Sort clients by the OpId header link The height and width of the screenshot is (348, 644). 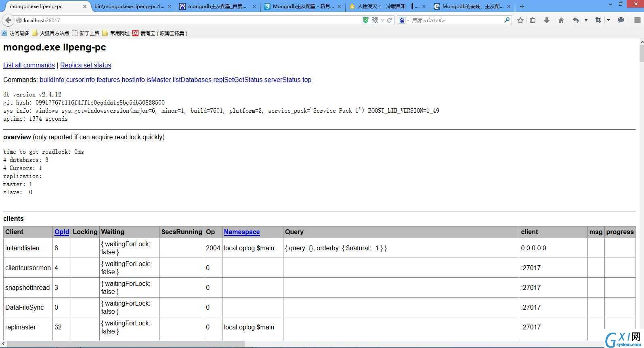62,232
